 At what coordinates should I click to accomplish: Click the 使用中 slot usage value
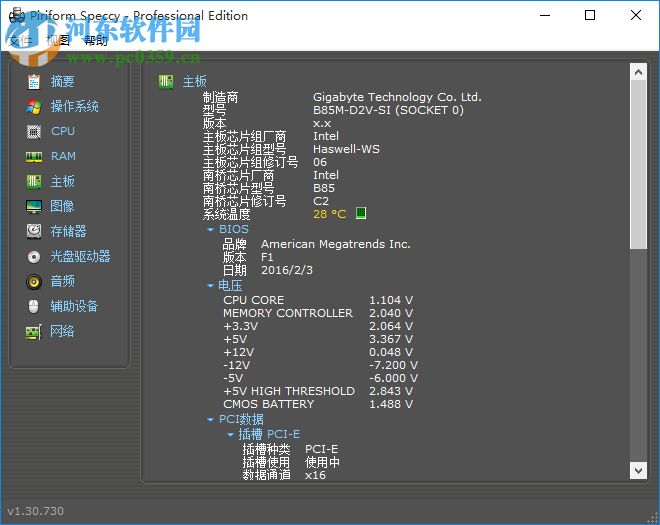tap(322, 462)
